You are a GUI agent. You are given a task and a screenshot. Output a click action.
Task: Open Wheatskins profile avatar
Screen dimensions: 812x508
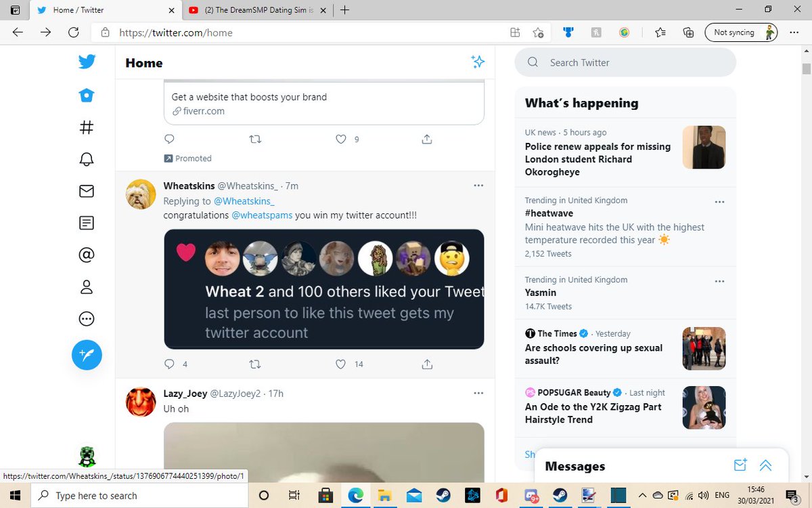[141, 195]
